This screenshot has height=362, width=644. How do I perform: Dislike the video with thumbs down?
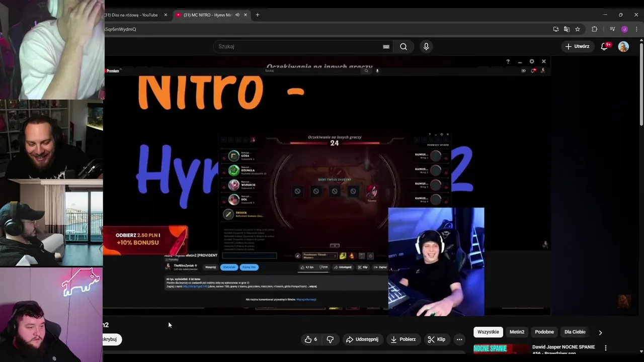330,339
